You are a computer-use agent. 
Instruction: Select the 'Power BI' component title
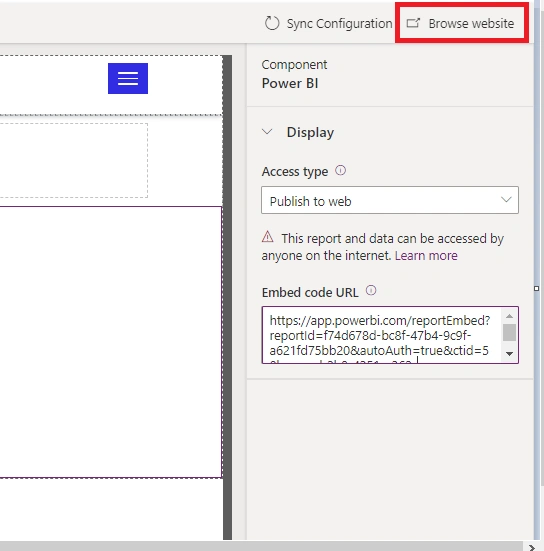point(290,84)
